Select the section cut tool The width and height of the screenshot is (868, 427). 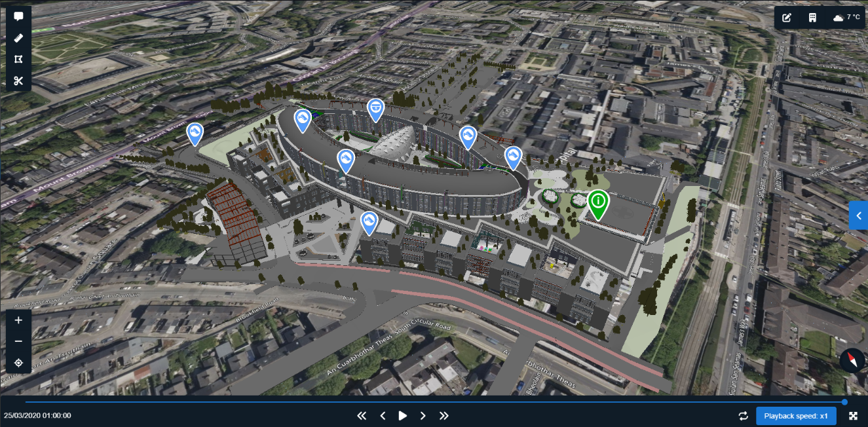coord(18,81)
